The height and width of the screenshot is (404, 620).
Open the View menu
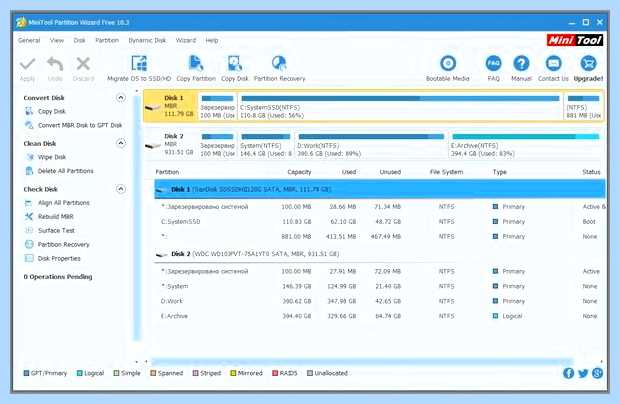57,40
